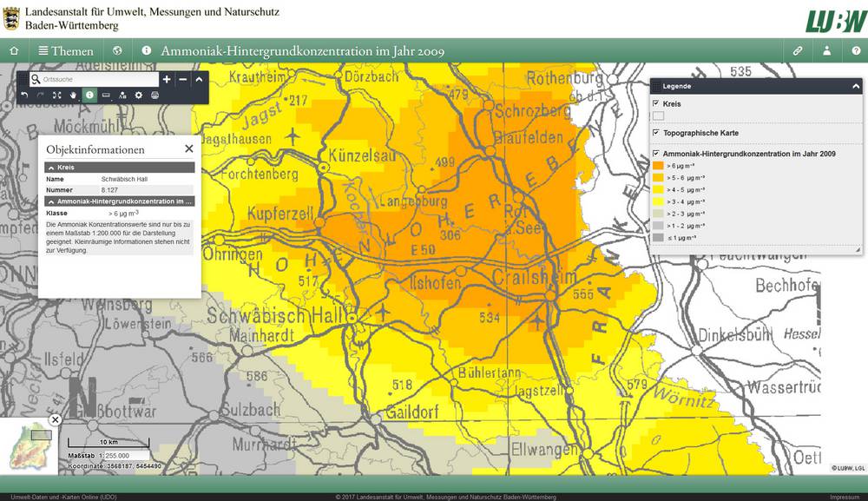Click the home icon in the green bar
868x501 pixels.
coord(13,50)
